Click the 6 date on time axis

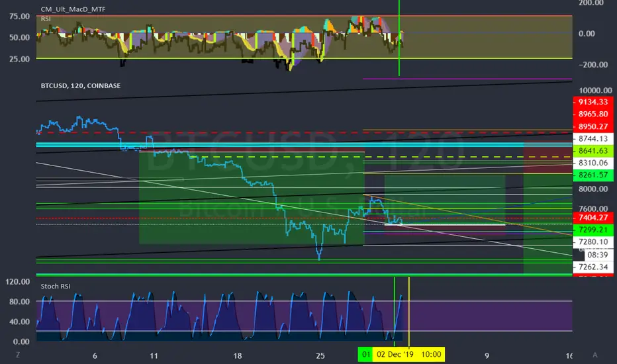coord(95,356)
